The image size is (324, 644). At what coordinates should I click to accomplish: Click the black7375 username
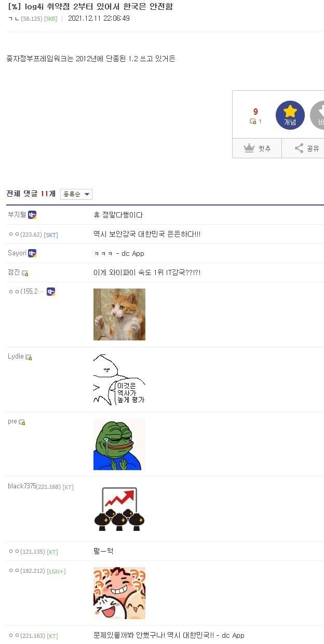22,486
